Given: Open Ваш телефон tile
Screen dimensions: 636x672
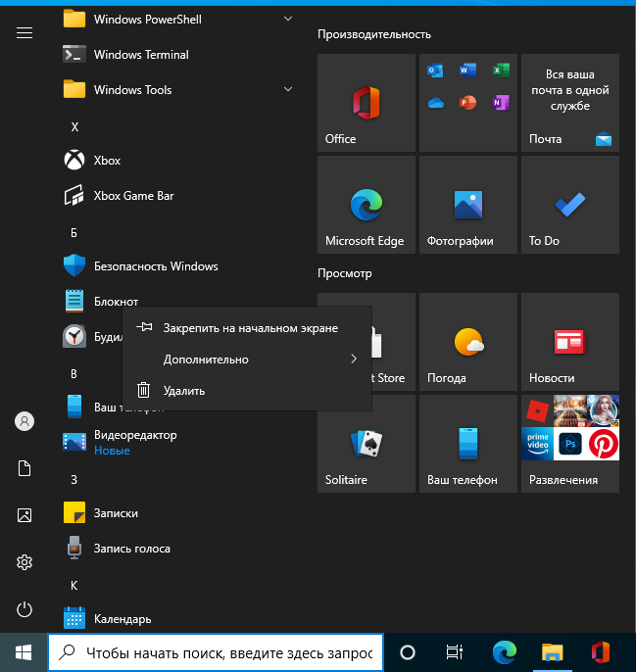Looking at the screenshot, I should click(x=468, y=444).
